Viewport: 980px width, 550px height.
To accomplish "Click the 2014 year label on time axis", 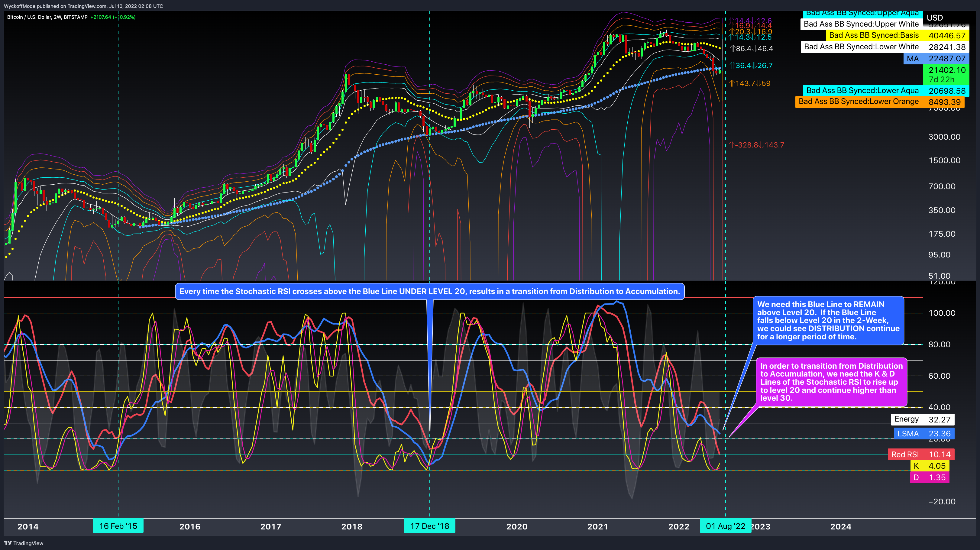I will click(x=28, y=526).
